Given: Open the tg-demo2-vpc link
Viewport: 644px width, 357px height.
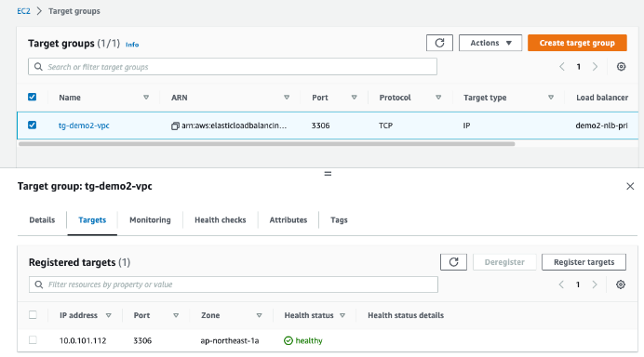Looking at the screenshot, I should (x=84, y=126).
